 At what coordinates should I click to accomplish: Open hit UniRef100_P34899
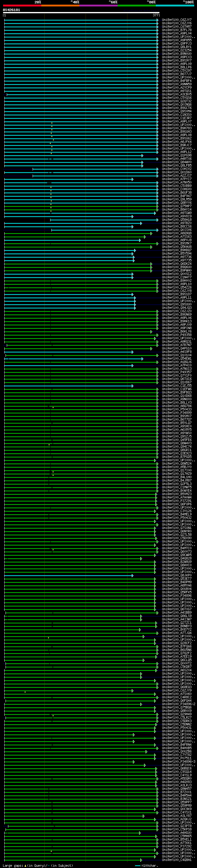176,413
